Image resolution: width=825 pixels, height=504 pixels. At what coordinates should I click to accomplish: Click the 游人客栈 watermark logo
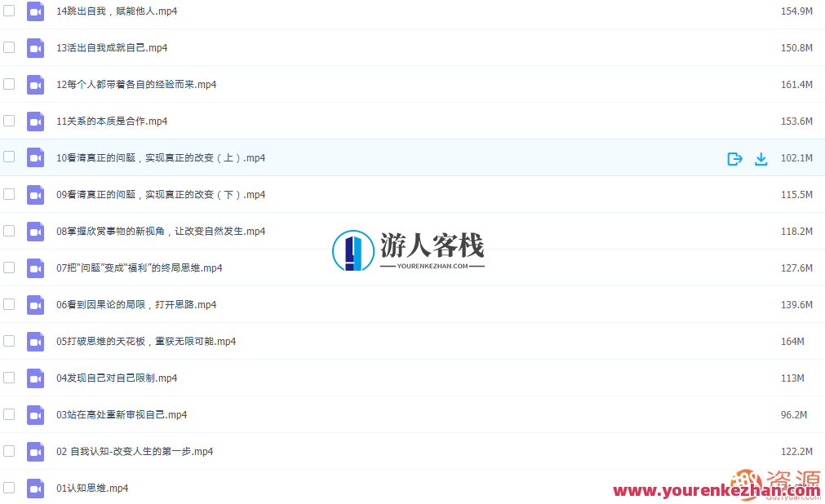click(x=406, y=249)
